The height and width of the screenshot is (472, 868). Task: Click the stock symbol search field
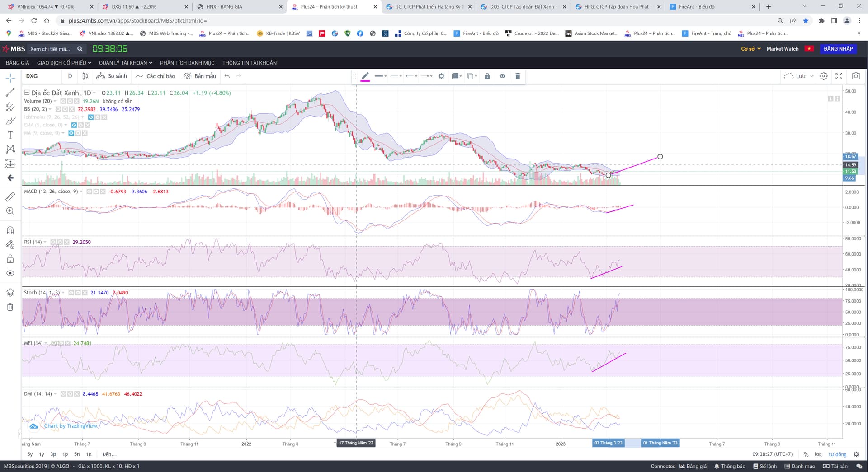pyautogui.click(x=51, y=49)
